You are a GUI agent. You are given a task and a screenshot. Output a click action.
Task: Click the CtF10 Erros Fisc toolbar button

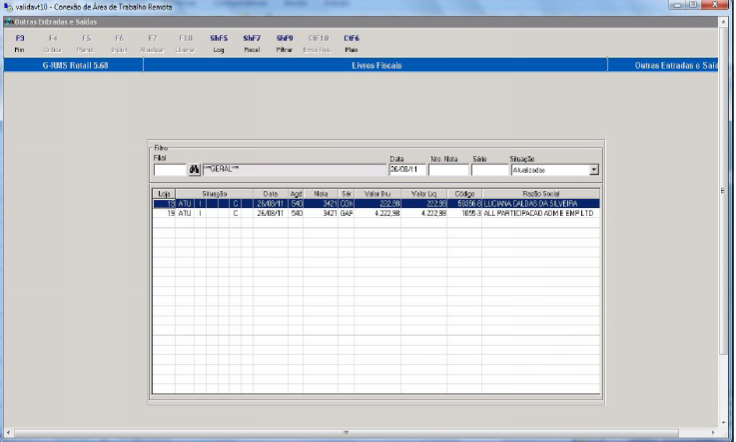318,44
